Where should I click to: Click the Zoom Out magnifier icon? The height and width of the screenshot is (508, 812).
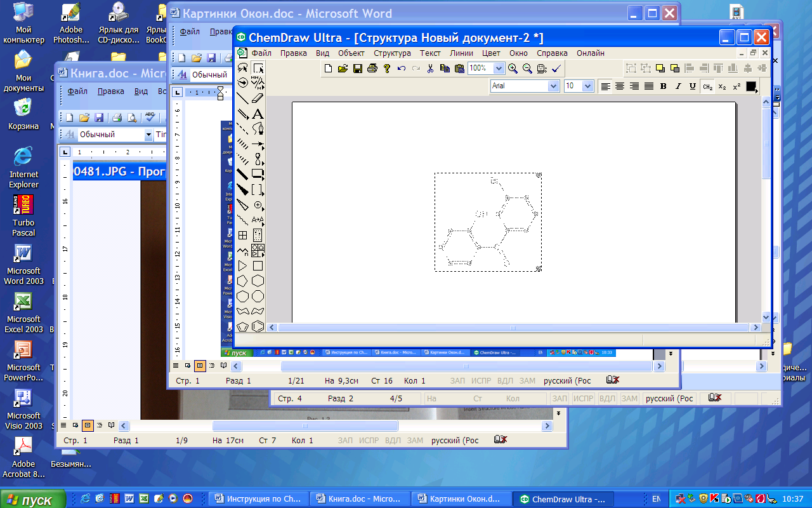(527, 69)
